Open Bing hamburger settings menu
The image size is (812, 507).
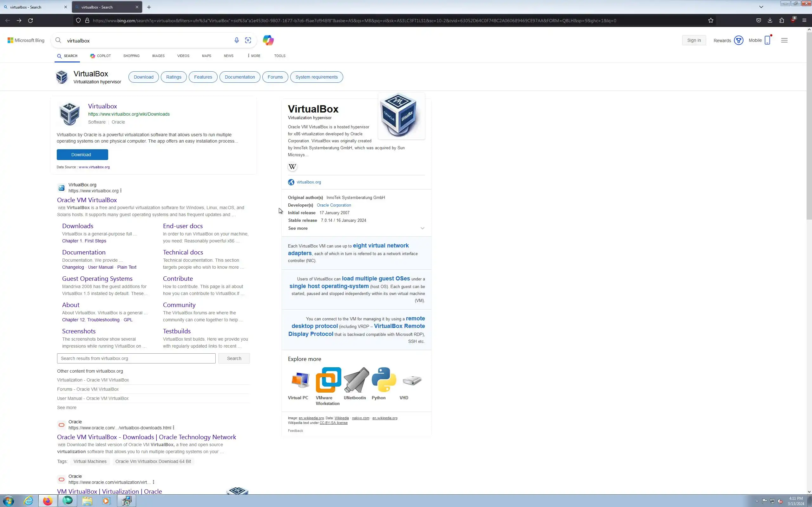click(x=784, y=40)
